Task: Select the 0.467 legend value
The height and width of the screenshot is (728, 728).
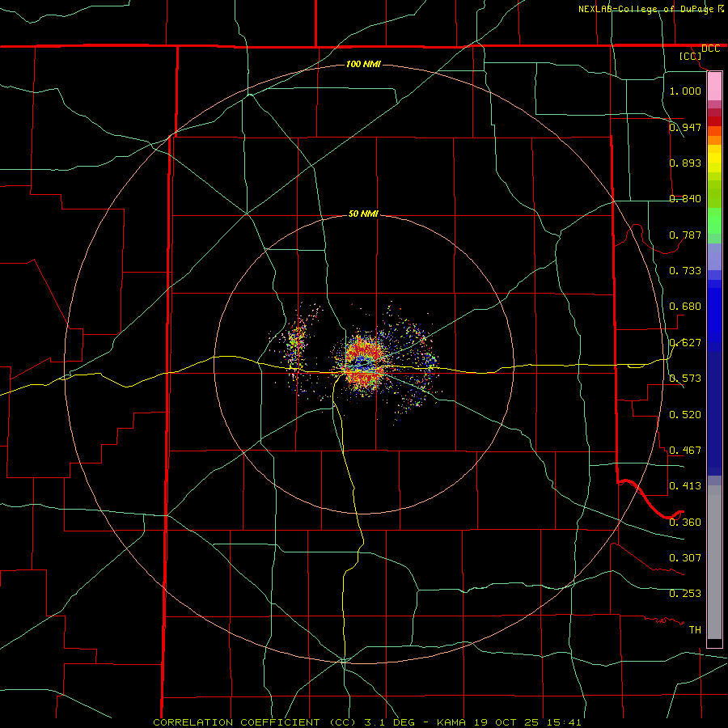Action: coord(685,451)
